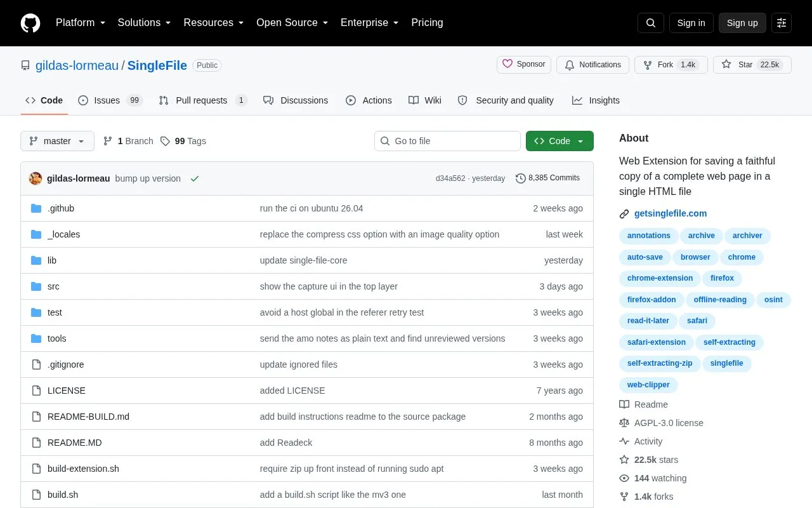The image size is (812, 508).
Task: Switch to the Issues tab
Action: [x=111, y=100]
